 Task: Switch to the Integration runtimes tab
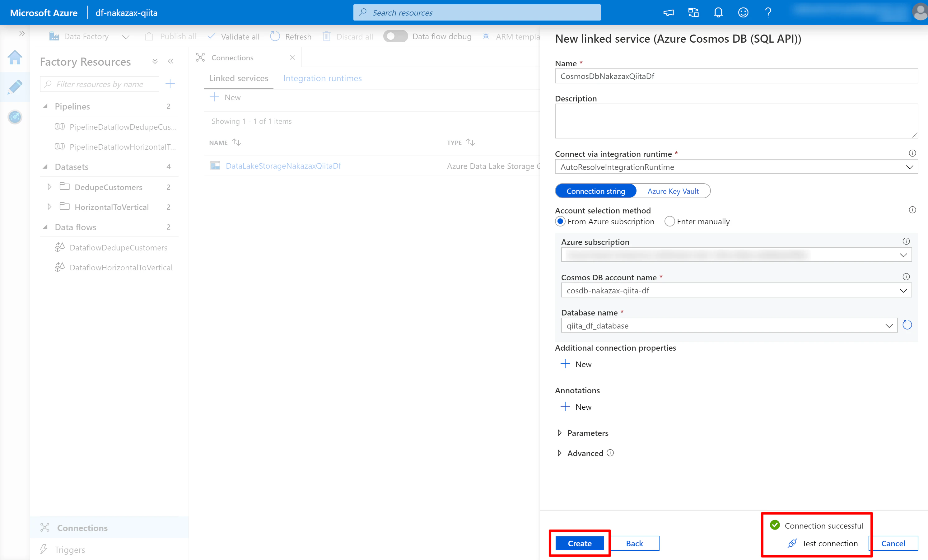(x=322, y=78)
